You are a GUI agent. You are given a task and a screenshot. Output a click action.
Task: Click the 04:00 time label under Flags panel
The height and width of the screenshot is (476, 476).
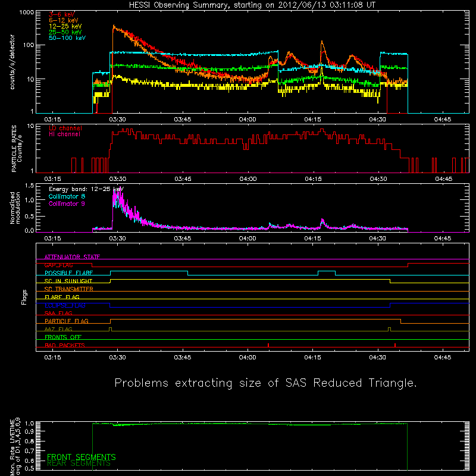click(x=248, y=358)
